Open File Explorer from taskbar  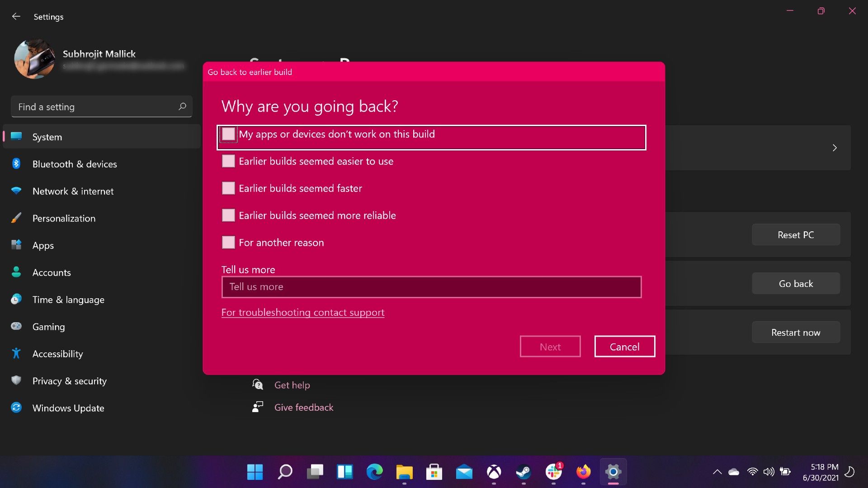[404, 472]
